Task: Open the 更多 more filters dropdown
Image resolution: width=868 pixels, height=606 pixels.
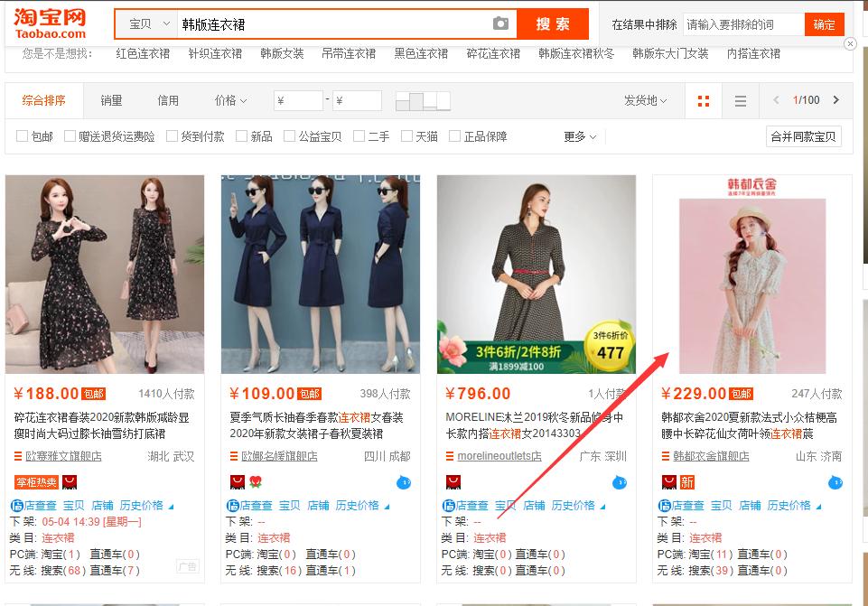Action: point(574,134)
